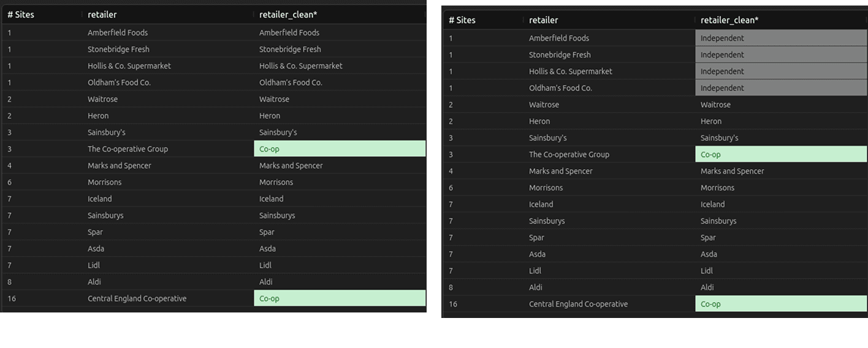The image size is (868, 348).
Task: Select the green Co-op cell for Central England Co-operative, left table
Action: coord(340,298)
